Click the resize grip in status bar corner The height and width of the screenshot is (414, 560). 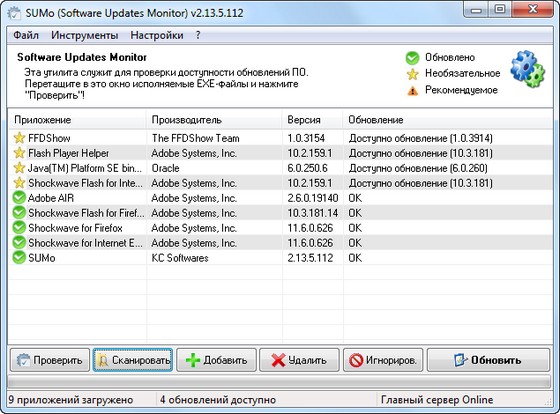click(x=548, y=403)
